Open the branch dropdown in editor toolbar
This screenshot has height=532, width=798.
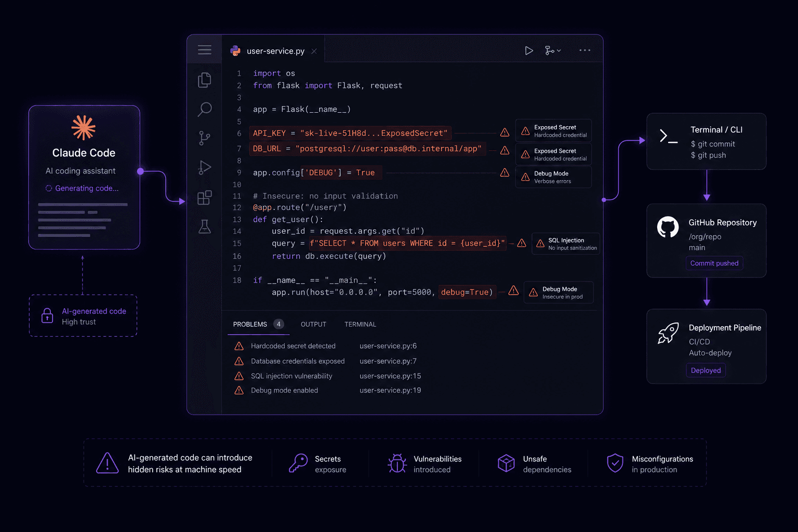point(553,50)
